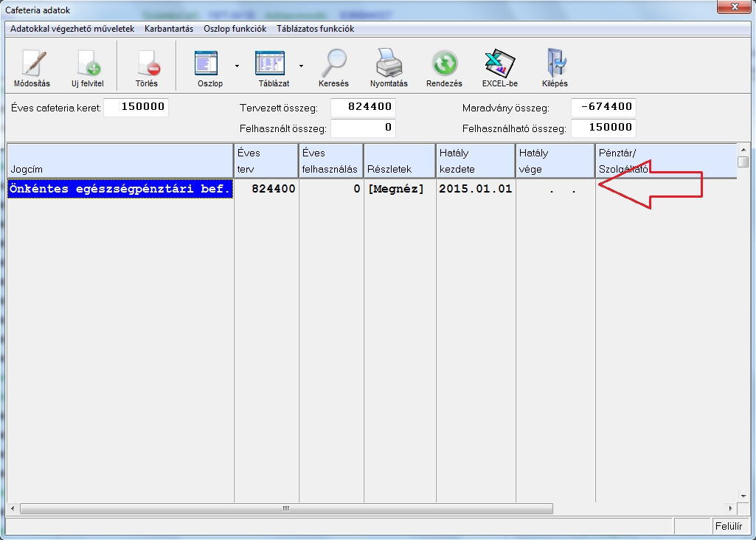This screenshot has width=756, height=540.
Task: Open the Keresés magnifier search tool
Action: click(x=333, y=64)
